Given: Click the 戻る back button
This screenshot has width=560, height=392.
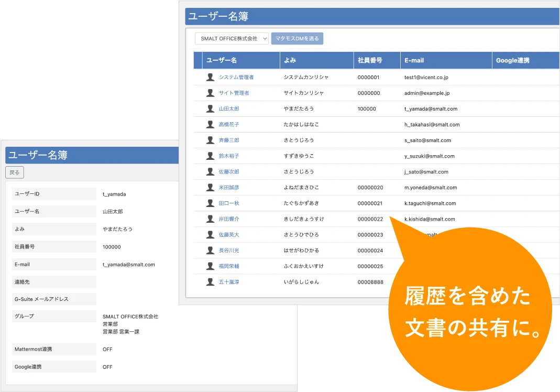Looking at the screenshot, I should coord(15,172).
